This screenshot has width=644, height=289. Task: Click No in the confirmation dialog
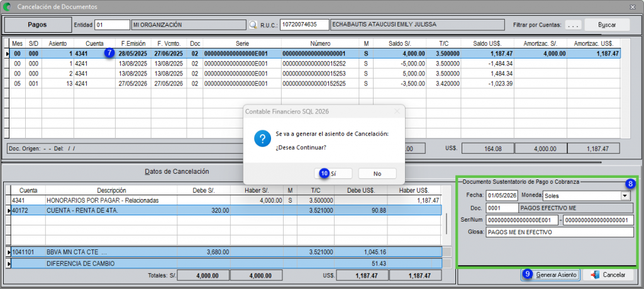(x=377, y=174)
